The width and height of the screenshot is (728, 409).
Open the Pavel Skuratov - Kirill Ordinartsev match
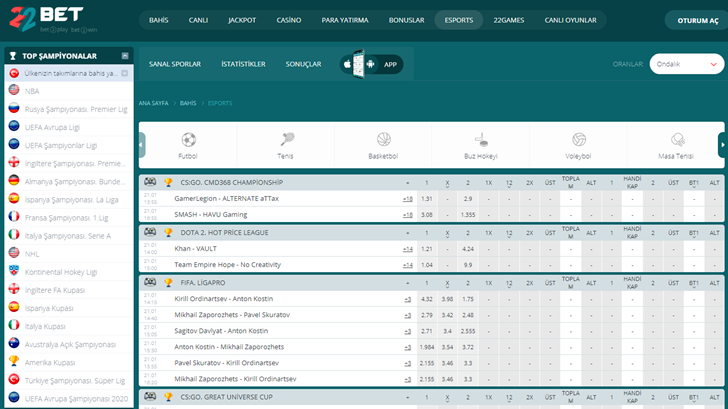coord(227,363)
